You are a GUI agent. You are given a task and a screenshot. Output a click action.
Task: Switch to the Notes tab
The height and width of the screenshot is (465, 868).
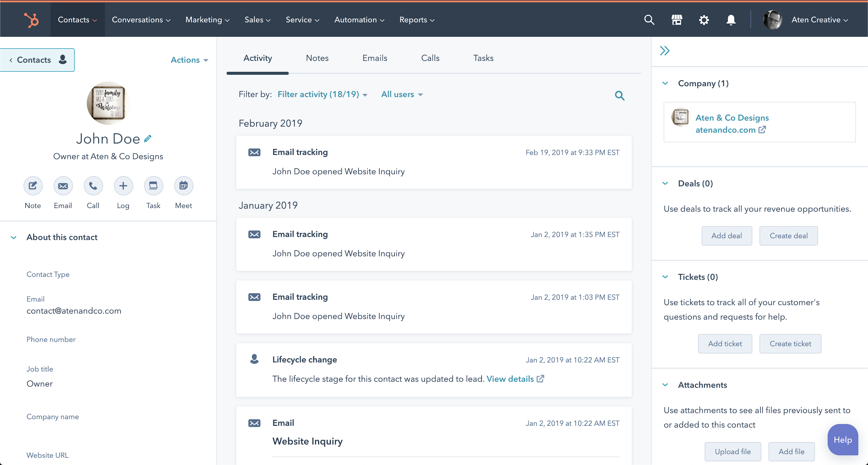pyautogui.click(x=317, y=58)
